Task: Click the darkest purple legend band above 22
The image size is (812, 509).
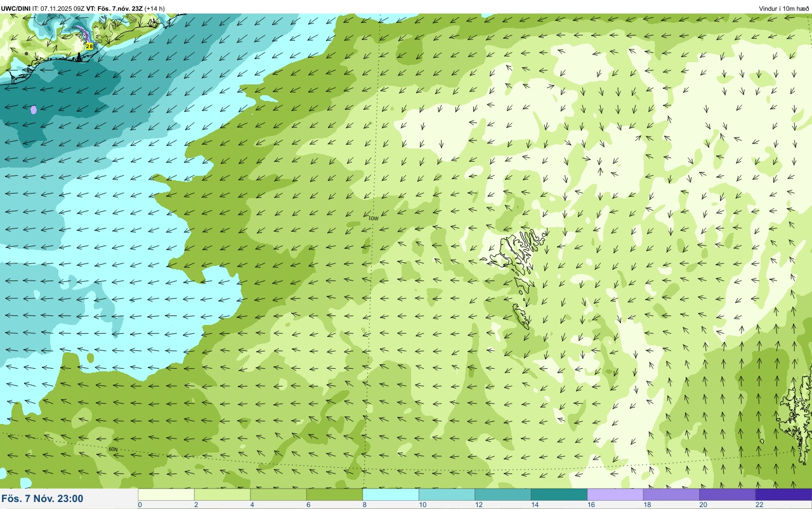Action: pos(783,494)
